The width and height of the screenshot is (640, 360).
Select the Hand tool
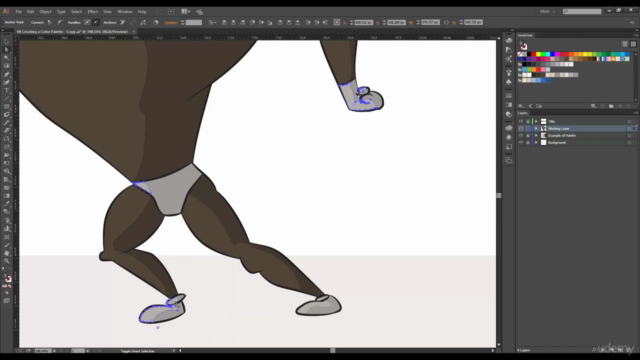pyautogui.click(x=7, y=253)
